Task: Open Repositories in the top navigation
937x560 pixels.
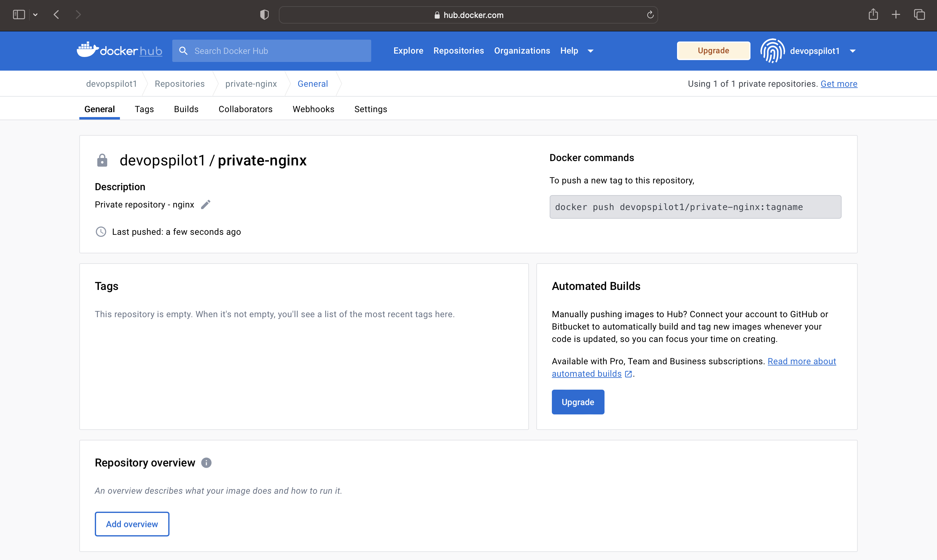Action: (458, 50)
